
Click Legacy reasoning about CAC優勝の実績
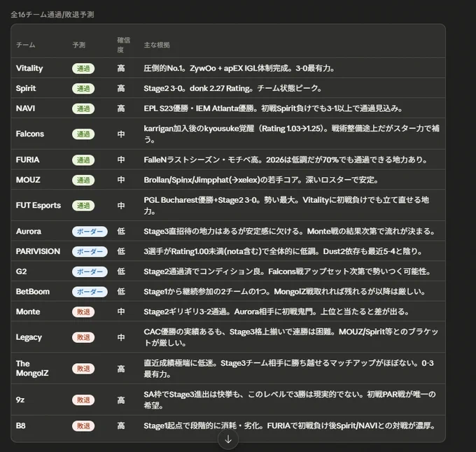tap(290, 337)
